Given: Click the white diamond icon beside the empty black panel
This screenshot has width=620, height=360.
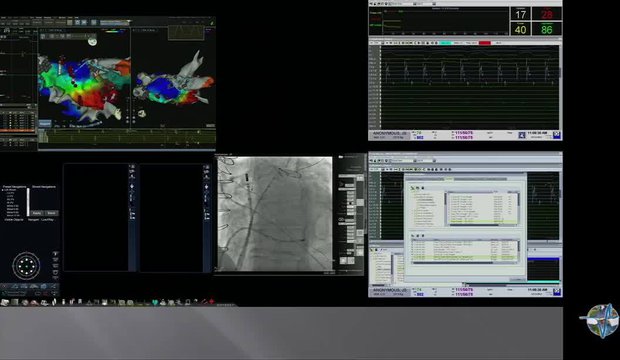Looking at the screenshot, I should click(x=132, y=186).
